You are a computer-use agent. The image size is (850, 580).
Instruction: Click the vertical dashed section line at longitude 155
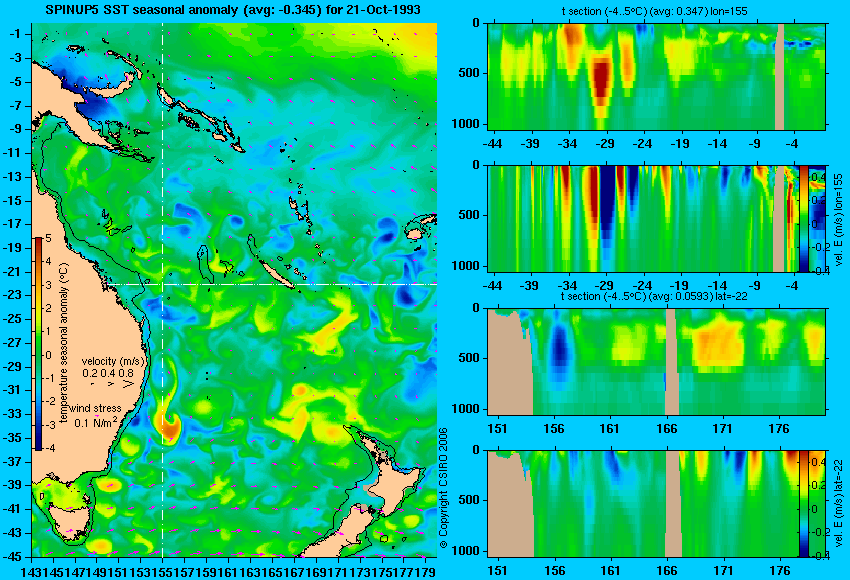[162, 290]
